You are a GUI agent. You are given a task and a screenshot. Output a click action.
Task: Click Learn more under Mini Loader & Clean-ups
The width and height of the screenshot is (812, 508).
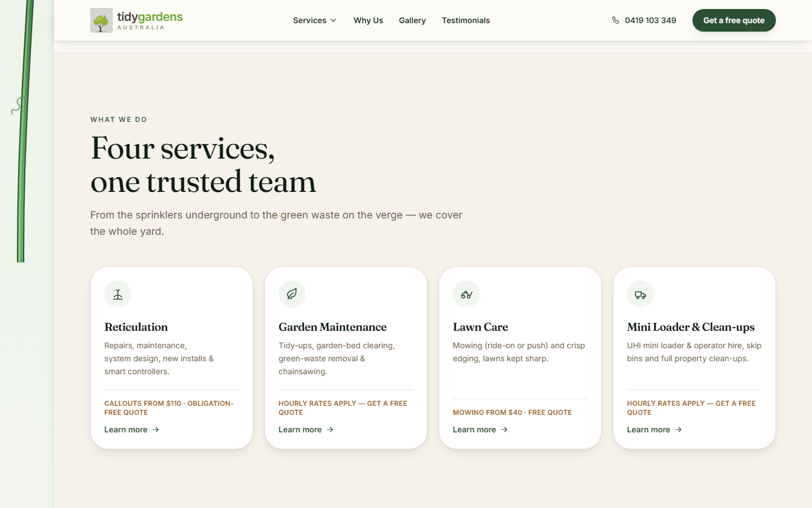655,430
